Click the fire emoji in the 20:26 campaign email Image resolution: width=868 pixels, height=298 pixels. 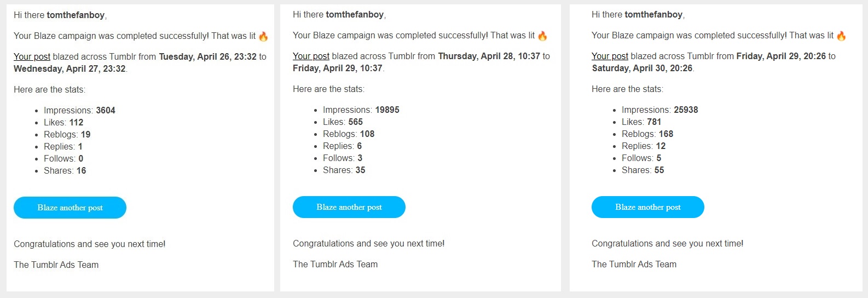click(841, 36)
